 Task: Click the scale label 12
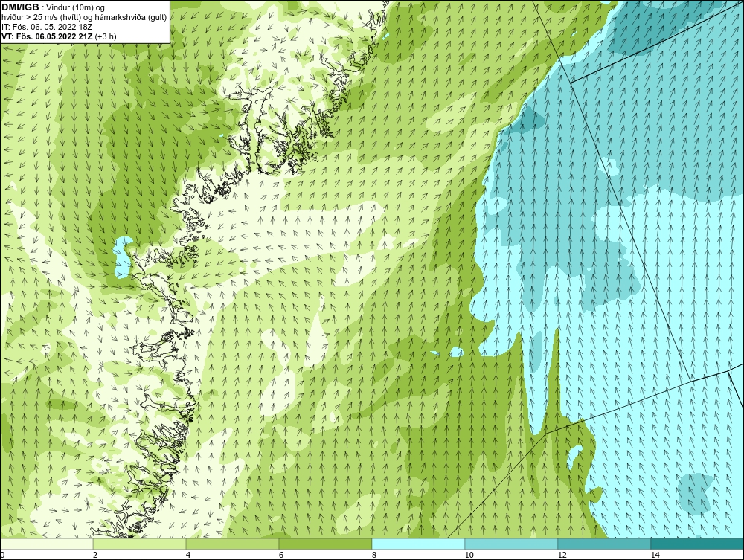(x=562, y=556)
